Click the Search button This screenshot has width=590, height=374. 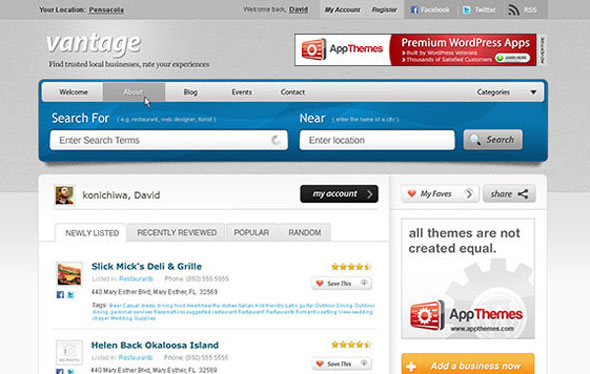[493, 140]
